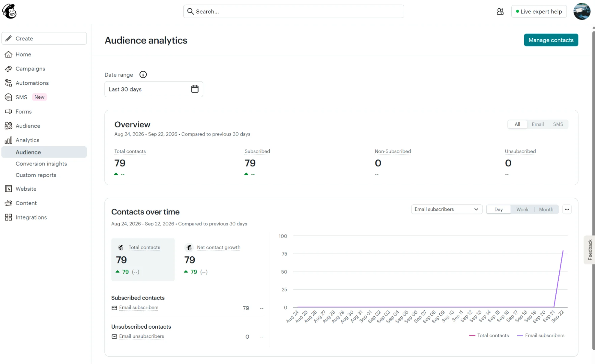Open the Last 30 days date range selector
This screenshot has width=595, height=364.
point(154,89)
